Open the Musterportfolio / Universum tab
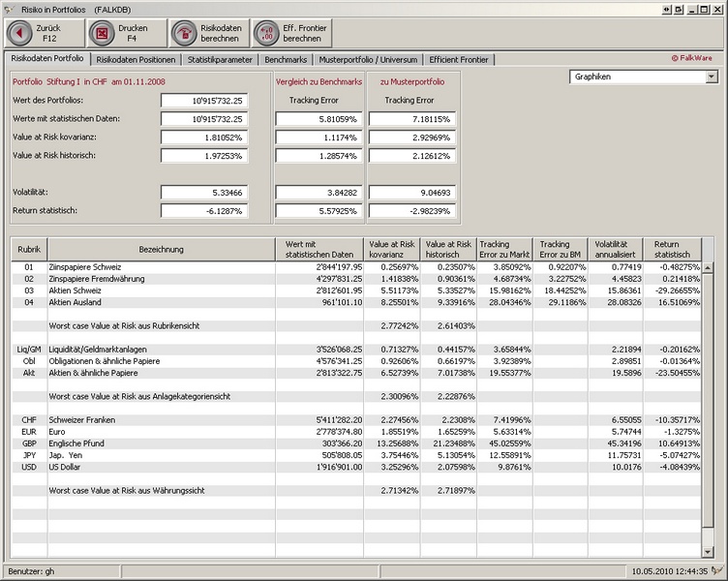The width and height of the screenshot is (728, 581). (x=368, y=59)
